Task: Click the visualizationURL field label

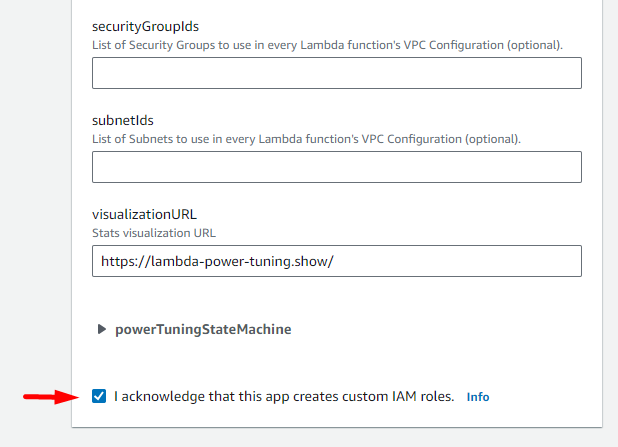Action: pos(144,214)
